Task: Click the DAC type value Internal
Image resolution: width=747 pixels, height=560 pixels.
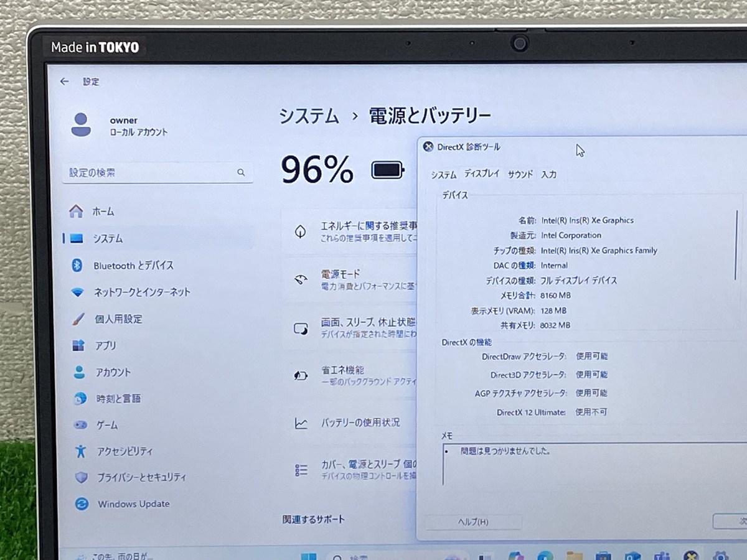Action: click(x=554, y=266)
